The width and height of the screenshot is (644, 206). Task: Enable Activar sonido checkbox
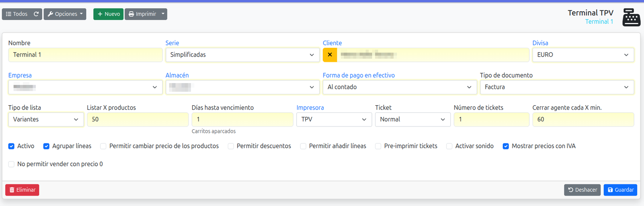(x=449, y=146)
